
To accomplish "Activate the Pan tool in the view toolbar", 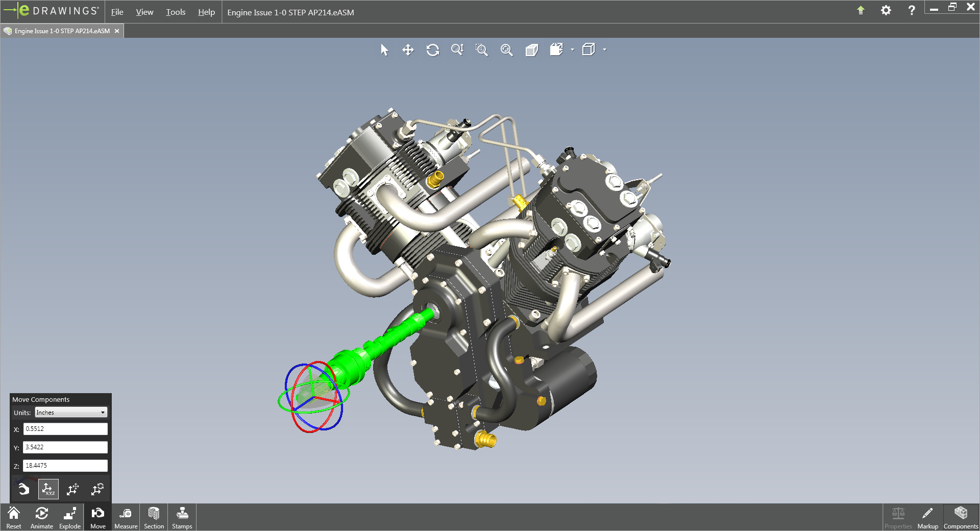I will pyautogui.click(x=408, y=50).
